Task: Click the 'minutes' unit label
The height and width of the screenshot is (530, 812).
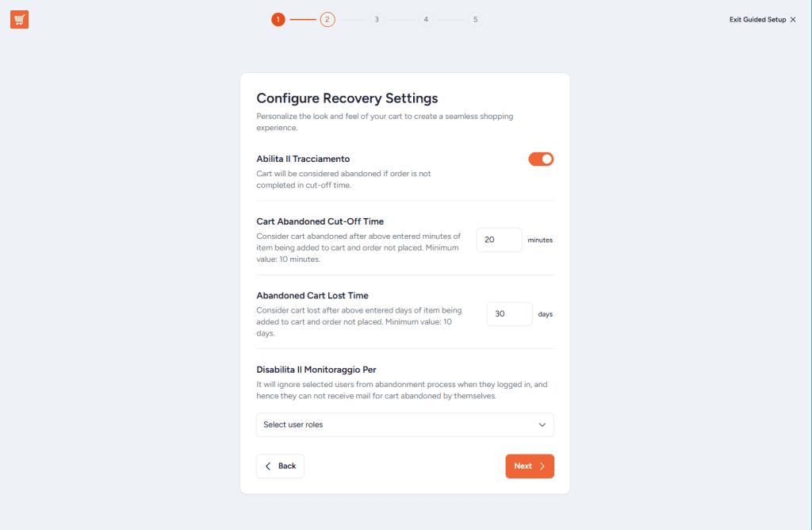Action: point(540,240)
